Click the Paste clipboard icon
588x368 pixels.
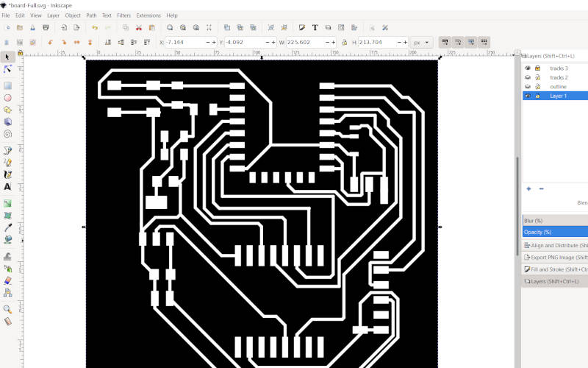pyautogui.click(x=152, y=28)
